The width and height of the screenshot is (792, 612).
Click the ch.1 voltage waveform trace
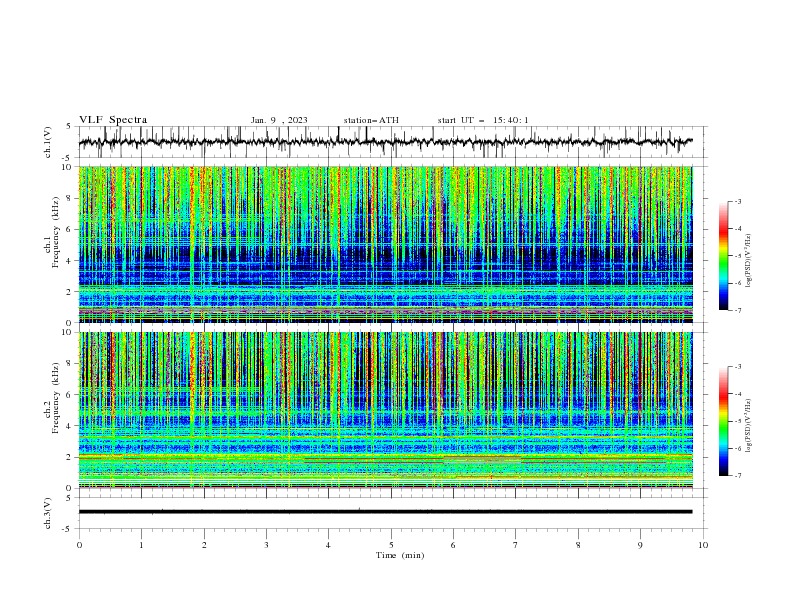pos(385,142)
